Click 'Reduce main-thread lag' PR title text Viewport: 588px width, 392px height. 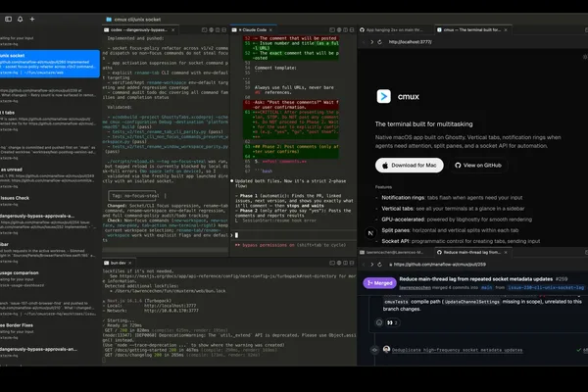[476, 279]
